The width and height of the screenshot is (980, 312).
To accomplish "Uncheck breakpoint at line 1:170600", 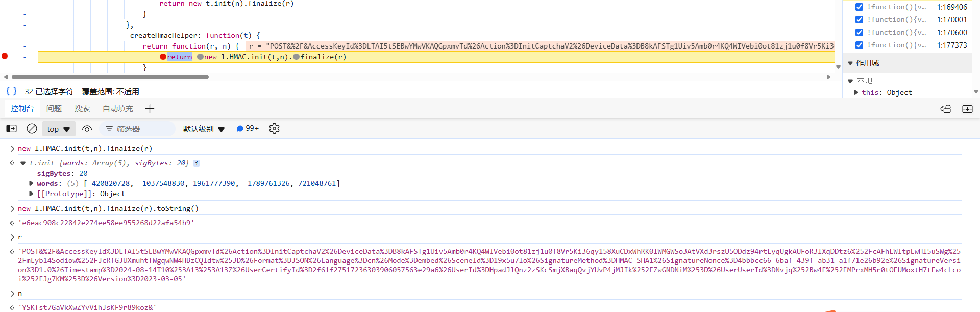I will pyautogui.click(x=859, y=33).
